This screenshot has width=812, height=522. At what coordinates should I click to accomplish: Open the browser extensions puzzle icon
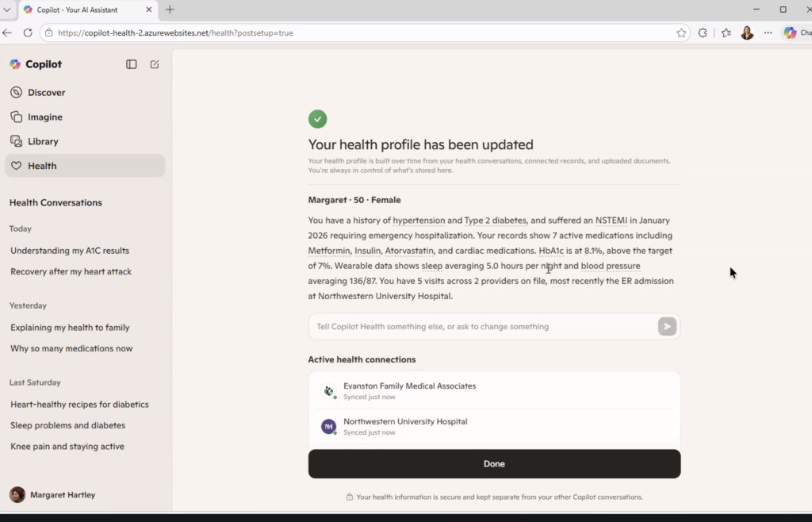(703, 33)
